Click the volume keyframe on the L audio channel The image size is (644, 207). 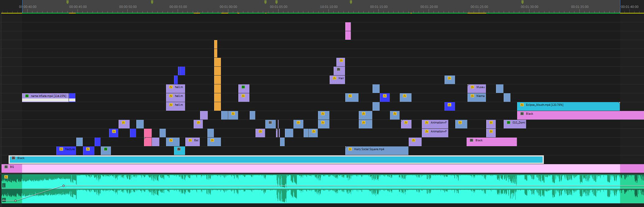(x=63, y=186)
